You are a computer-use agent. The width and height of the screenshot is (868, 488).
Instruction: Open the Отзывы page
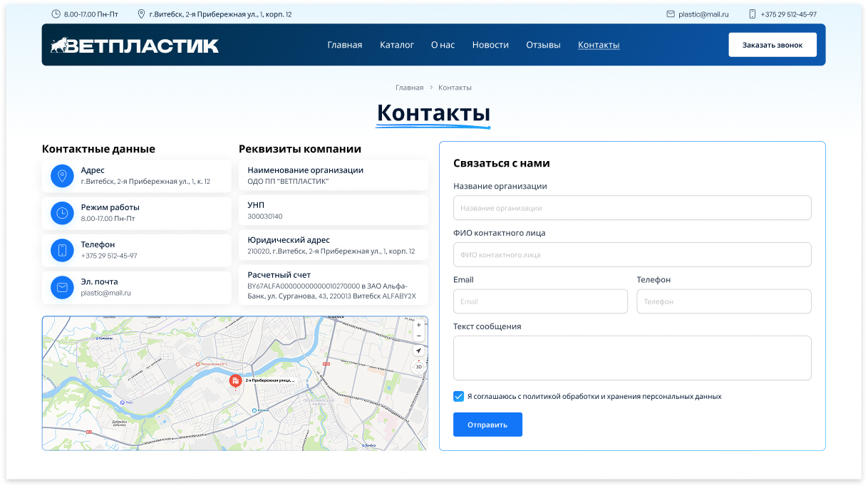(543, 44)
